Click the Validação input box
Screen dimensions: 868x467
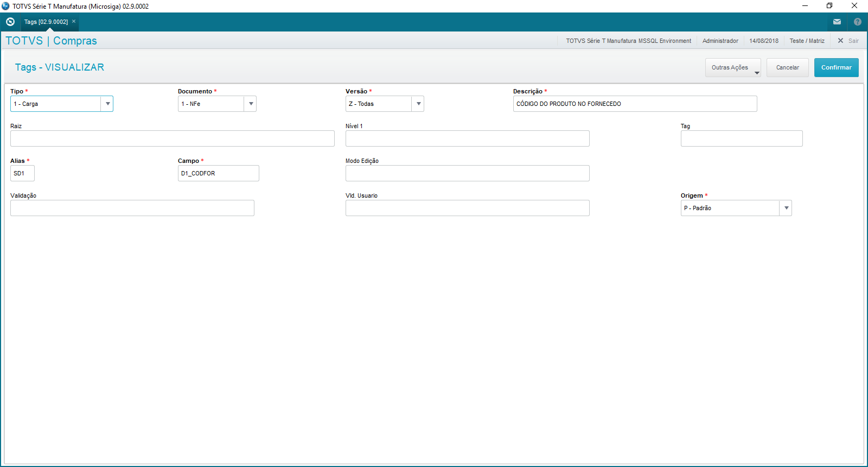132,208
